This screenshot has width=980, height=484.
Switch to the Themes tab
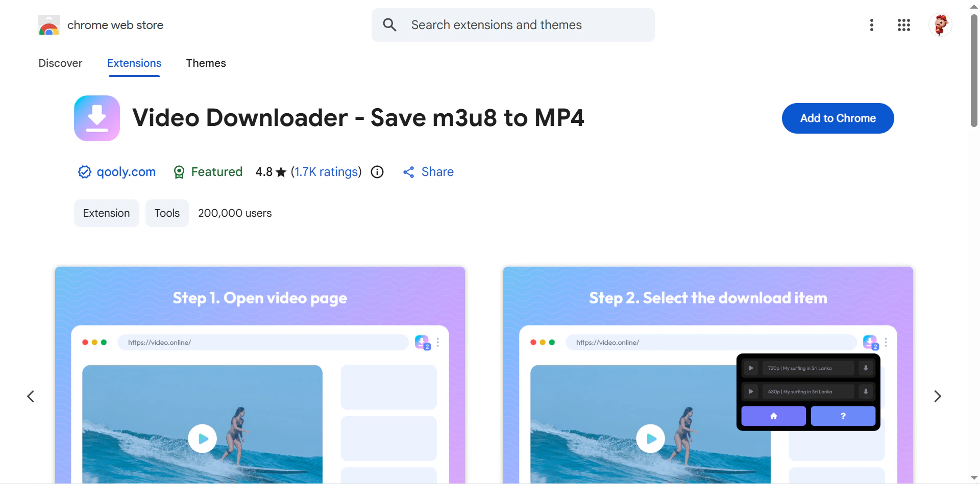click(x=206, y=63)
